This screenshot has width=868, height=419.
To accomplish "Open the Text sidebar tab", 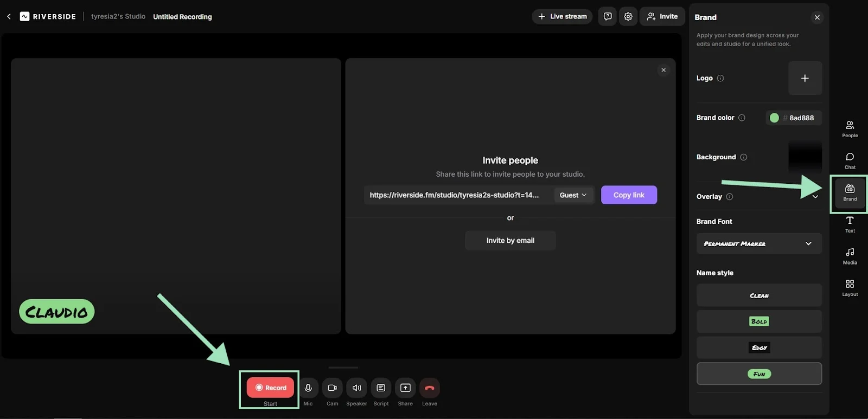I will 850,224.
